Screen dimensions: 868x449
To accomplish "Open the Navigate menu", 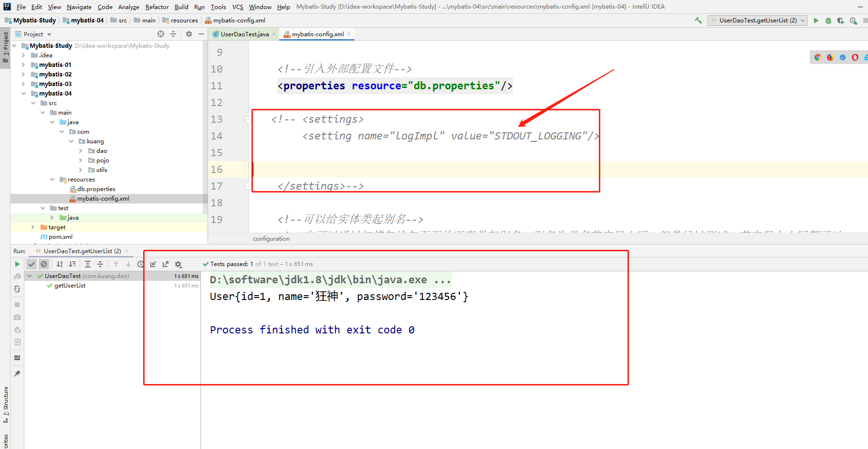I will pos(79,7).
